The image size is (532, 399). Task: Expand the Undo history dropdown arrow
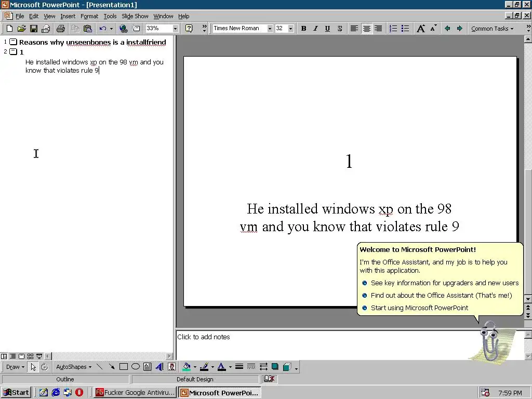coord(111,29)
